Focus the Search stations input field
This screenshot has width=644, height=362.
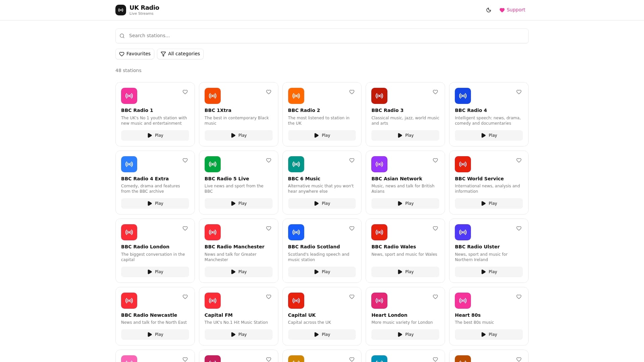point(322,36)
